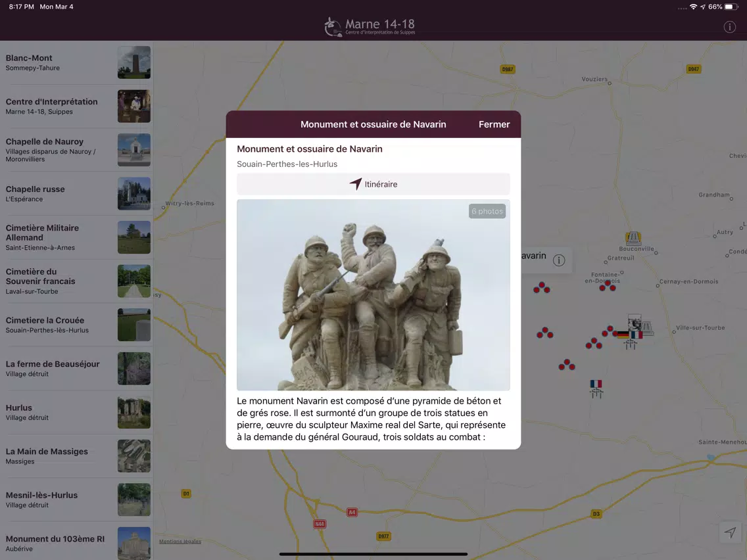Screen dimensions: 747x560
Task: Tap the status bar clock showing 8:17 PM
Action: [x=22, y=7]
